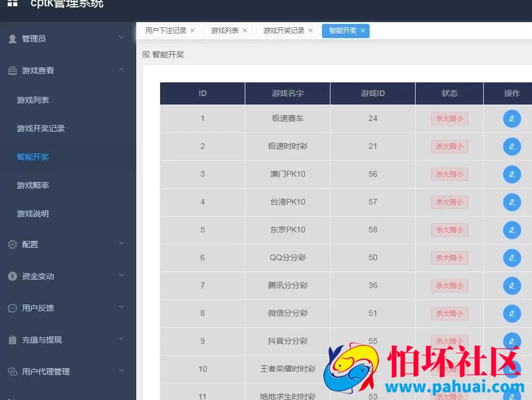Open the 配置 gear icon
This screenshot has height=400, width=532.
(13, 244)
